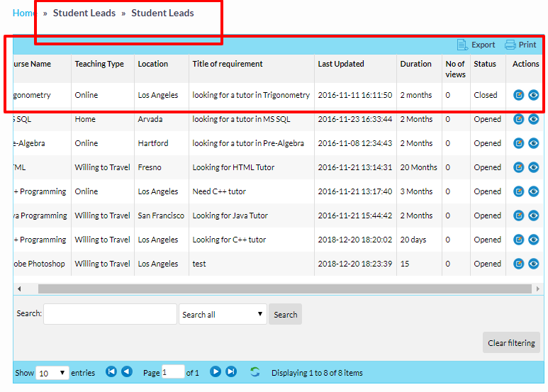The width and height of the screenshot is (548, 392).
Task: Click edit icon for MS SQL lead
Action: click(x=519, y=119)
